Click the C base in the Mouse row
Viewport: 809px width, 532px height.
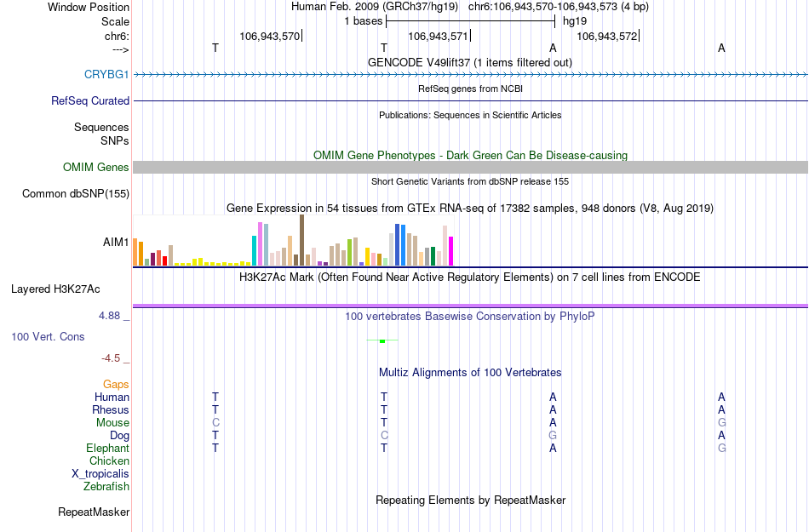coord(215,423)
